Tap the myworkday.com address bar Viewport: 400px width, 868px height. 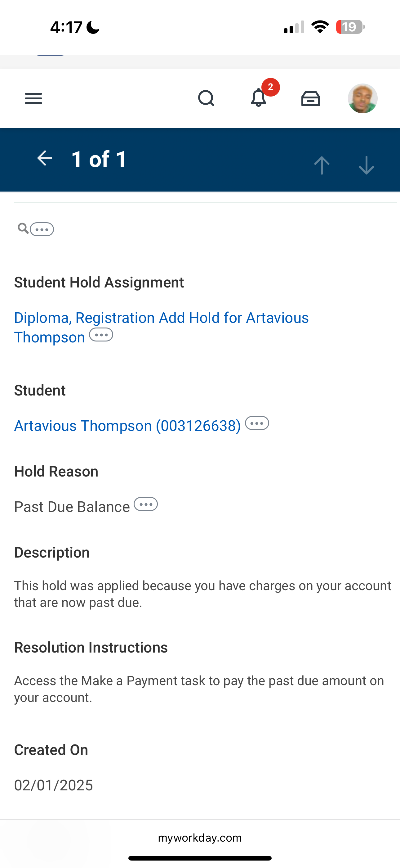(200, 838)
